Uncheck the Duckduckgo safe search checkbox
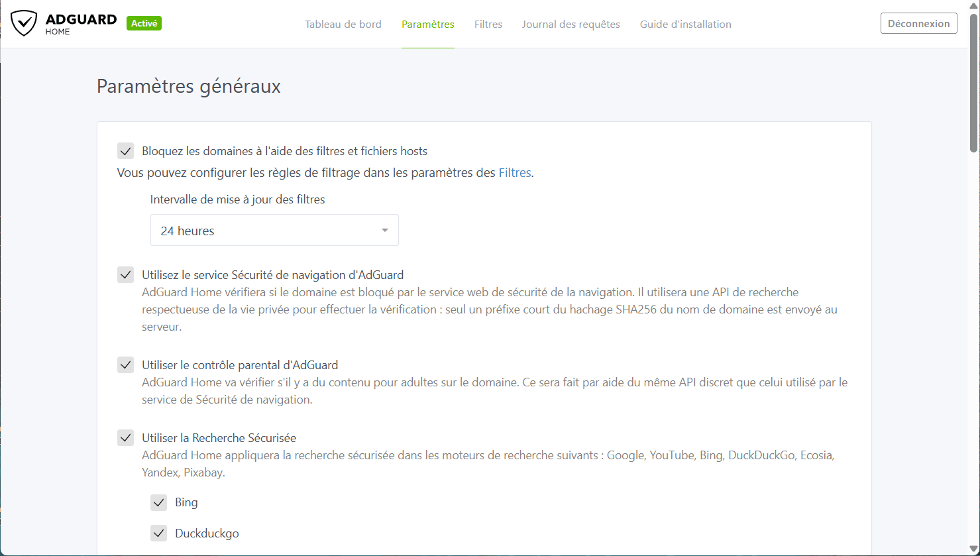The width and height of the screenshot is (980, 556). click(x=159, y=533)
